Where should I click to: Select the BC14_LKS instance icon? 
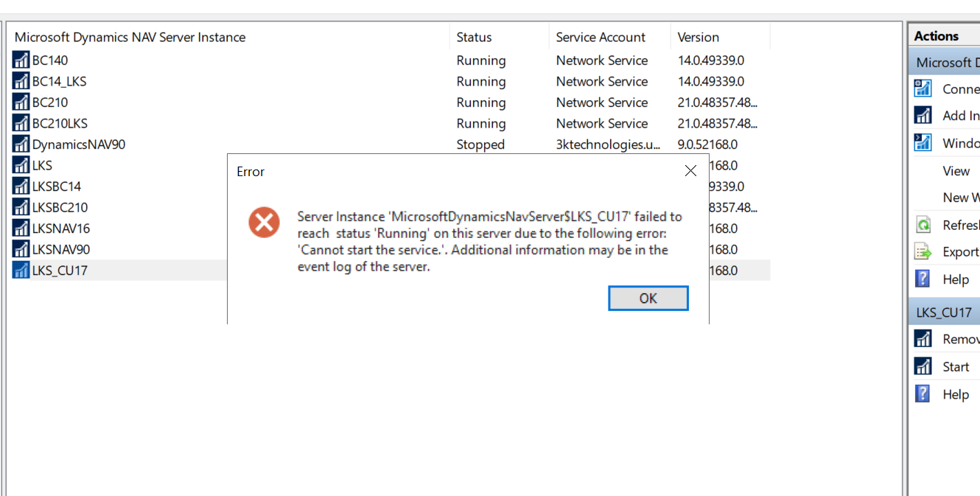[21, 81]
